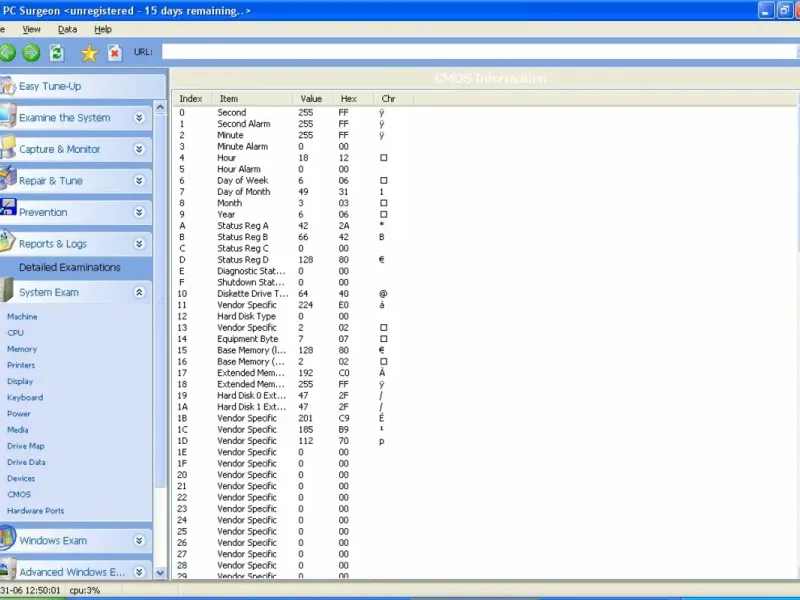Viewport: 800px width, 600px height.
Task: Open the Hardware Ports link
Action: 36,511
